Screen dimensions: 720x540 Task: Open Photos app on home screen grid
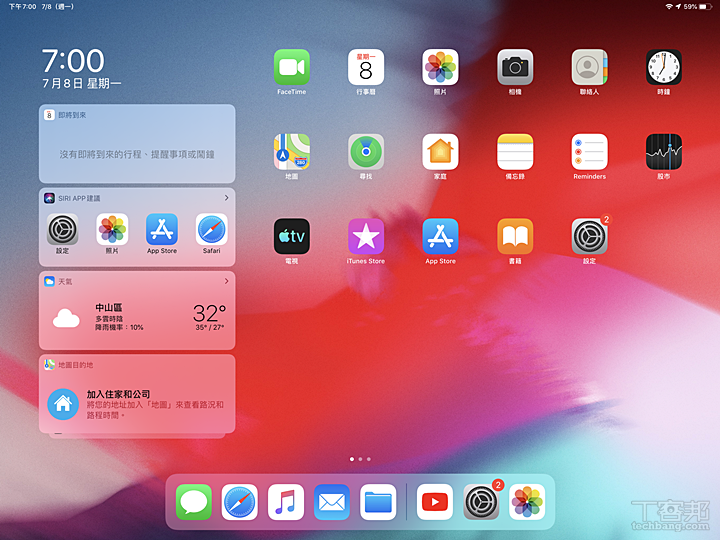click(440, 67)
